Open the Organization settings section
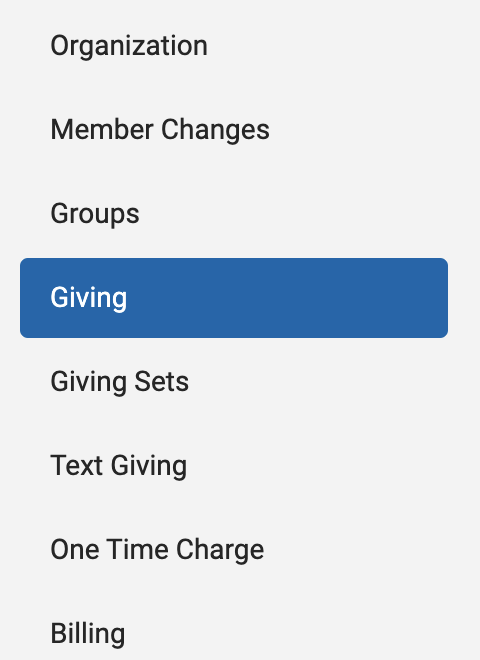Image resolution: width=480 pixels, height=660 pixels. (x=234, y=46)
